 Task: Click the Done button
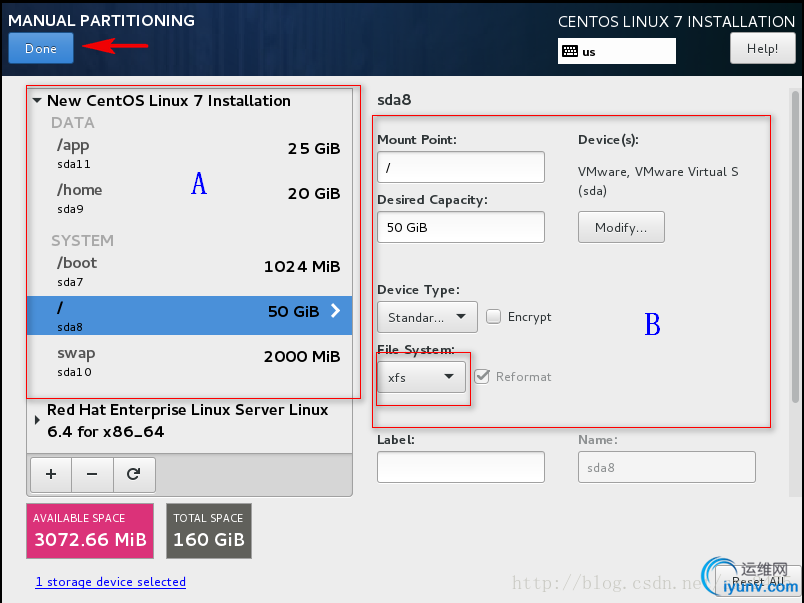pos(41,48)
